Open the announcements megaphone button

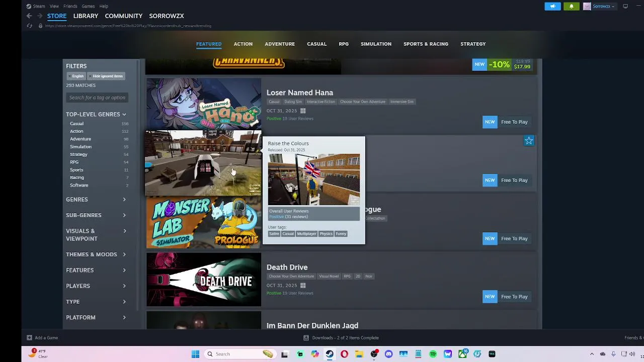point(552,7)
